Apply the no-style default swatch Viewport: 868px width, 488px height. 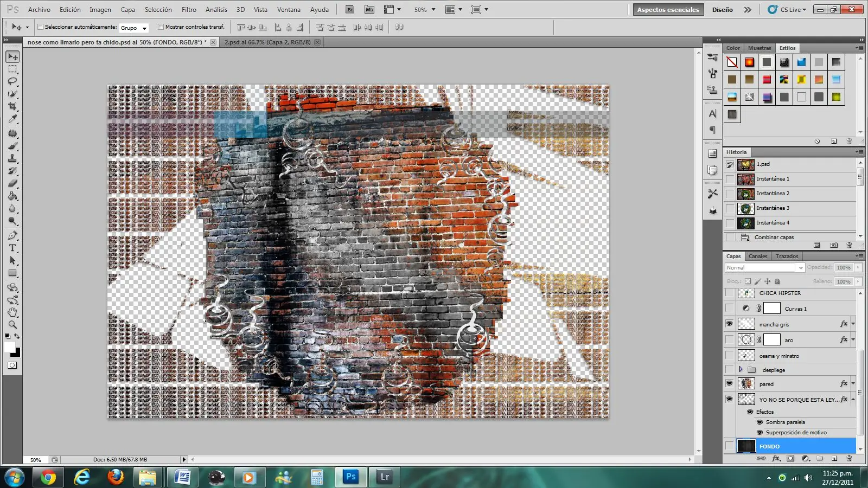tap(732, 62)
